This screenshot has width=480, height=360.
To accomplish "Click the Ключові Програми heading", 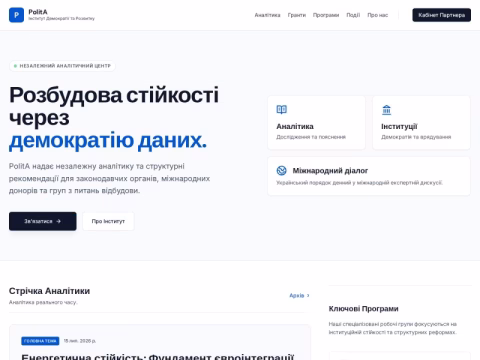I will pos(363,309).
